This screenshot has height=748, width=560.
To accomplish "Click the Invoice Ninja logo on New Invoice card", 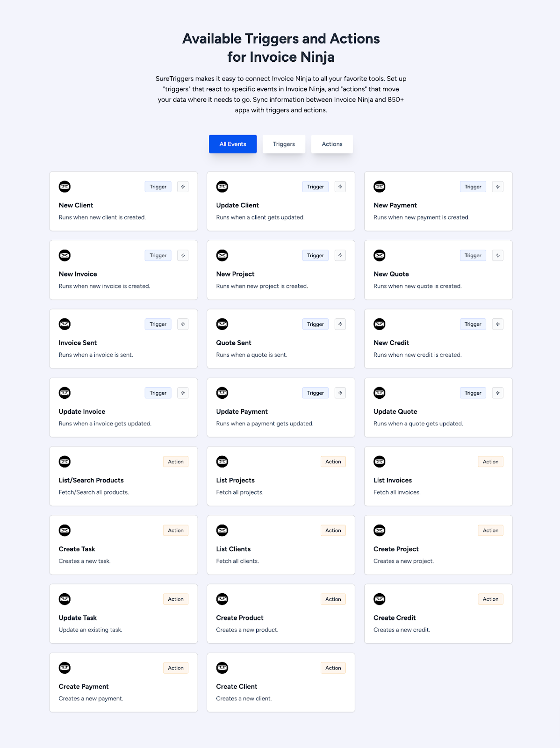I will [x=65, y=255].
